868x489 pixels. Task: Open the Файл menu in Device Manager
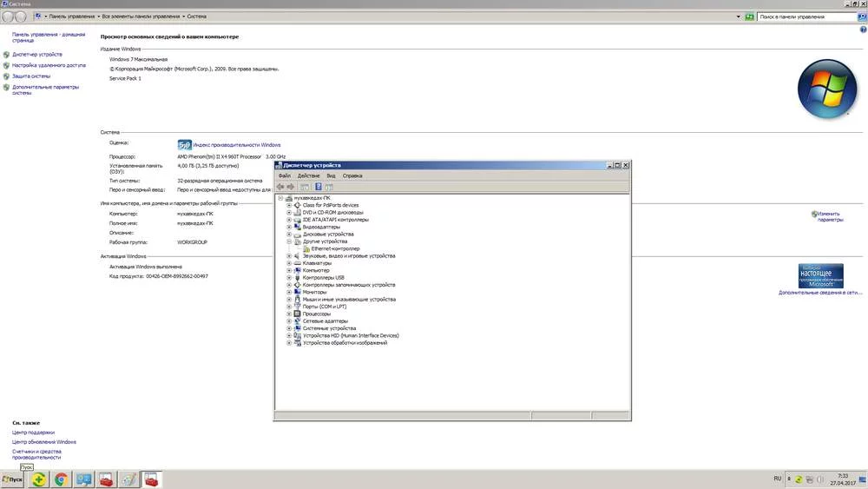[285, 175]
